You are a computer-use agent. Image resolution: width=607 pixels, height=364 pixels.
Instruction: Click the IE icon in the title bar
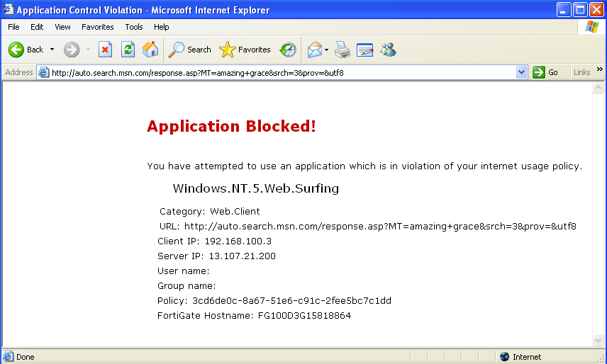click(8, 9)
